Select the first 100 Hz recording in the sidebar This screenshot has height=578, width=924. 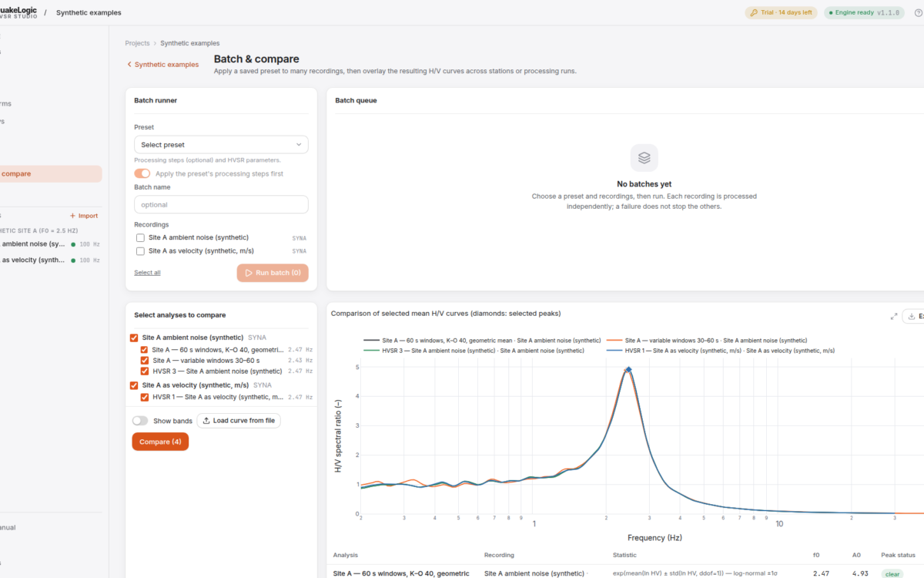(49, 244)
